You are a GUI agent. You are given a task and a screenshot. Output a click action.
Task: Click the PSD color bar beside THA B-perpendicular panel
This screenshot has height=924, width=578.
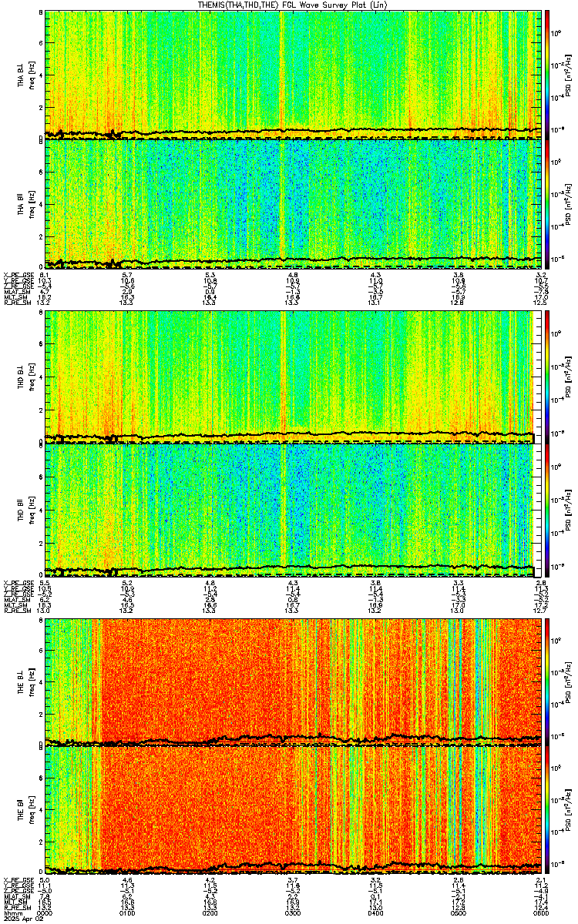click(x=547, y=74)
